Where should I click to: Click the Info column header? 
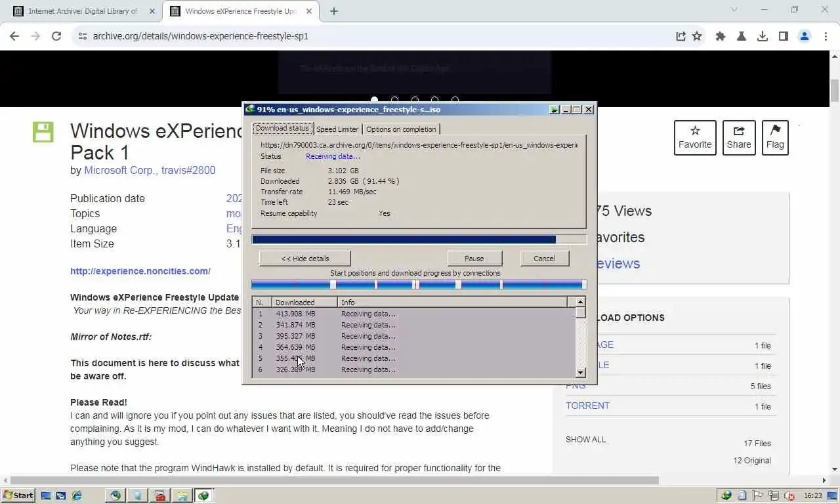[x=453, y=303]
